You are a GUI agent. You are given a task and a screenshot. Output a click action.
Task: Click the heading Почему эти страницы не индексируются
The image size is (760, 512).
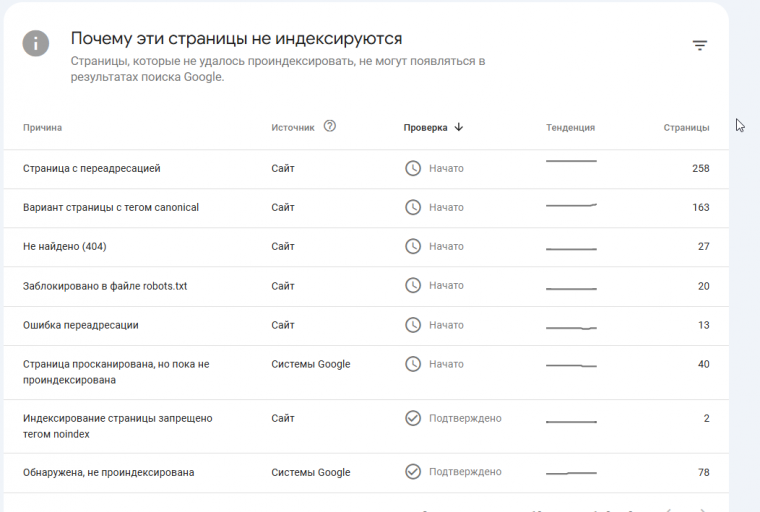236,38
